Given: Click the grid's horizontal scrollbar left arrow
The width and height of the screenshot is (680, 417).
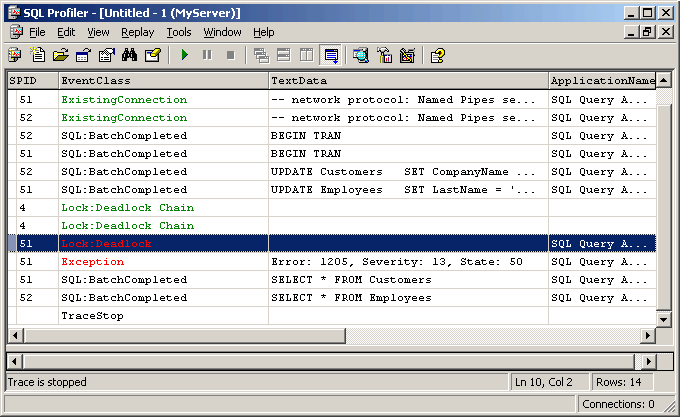Looking at the screenshot, I should coord(16,336).
